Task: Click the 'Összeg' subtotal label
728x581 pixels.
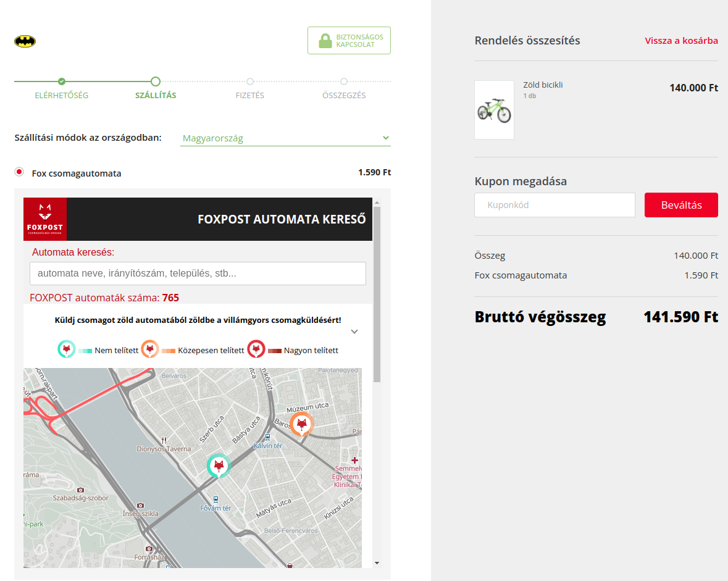Action: [490, 256]
